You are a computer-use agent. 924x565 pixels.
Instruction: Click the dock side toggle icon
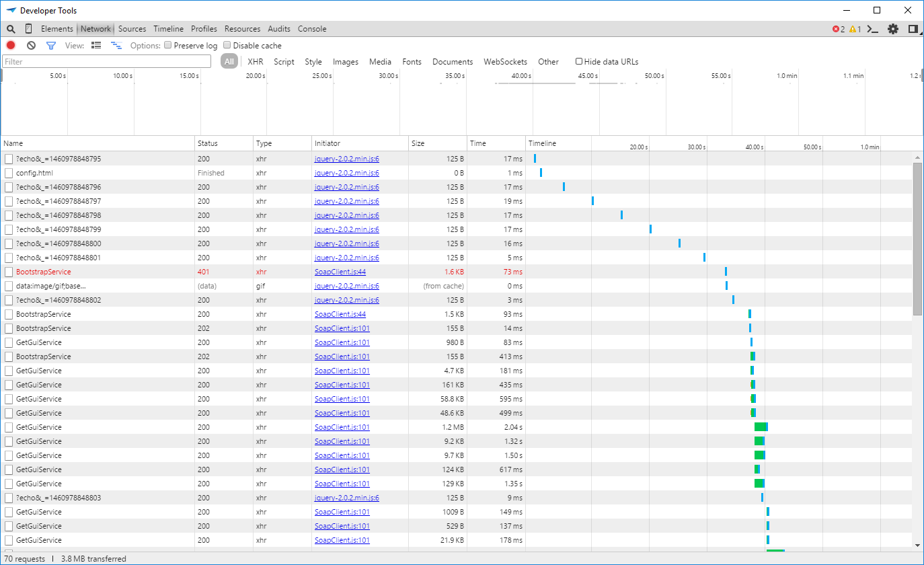(913, 29)
